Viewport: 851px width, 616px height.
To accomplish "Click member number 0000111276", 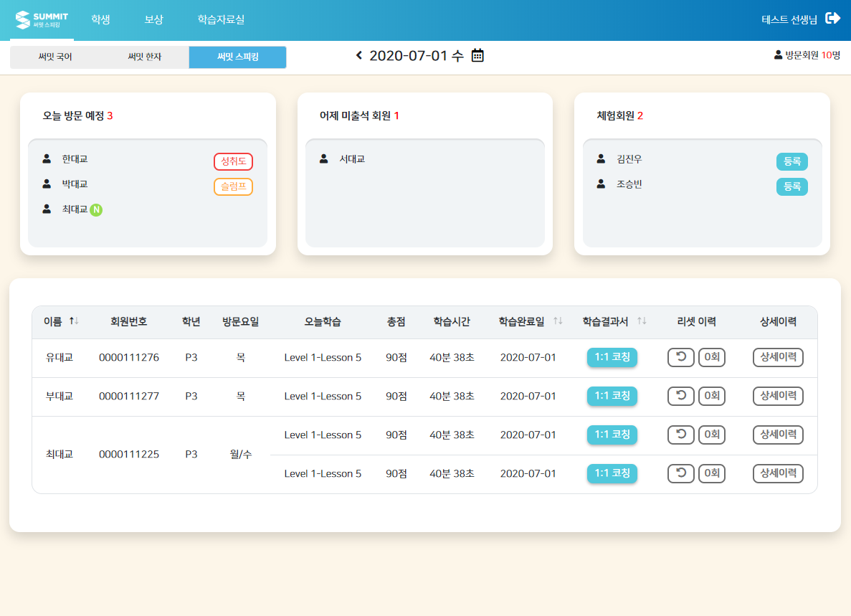I will coord(129,358).
